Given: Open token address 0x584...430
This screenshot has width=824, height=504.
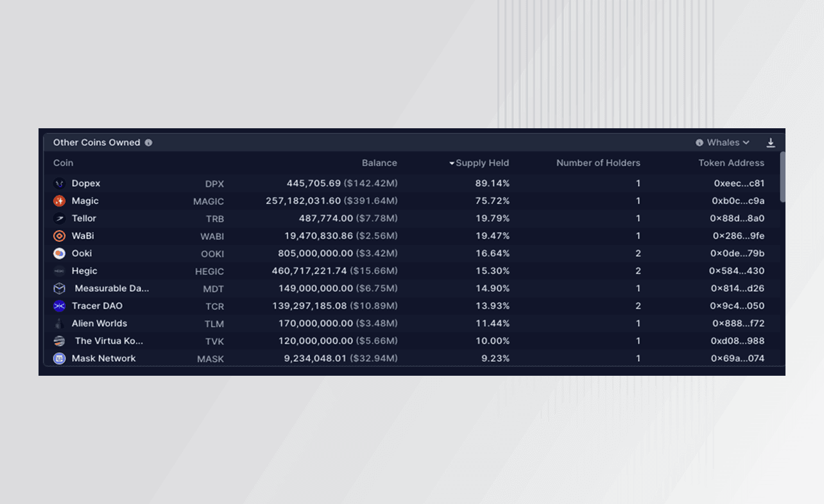Looking at the screenshot, I should point(737,271).
